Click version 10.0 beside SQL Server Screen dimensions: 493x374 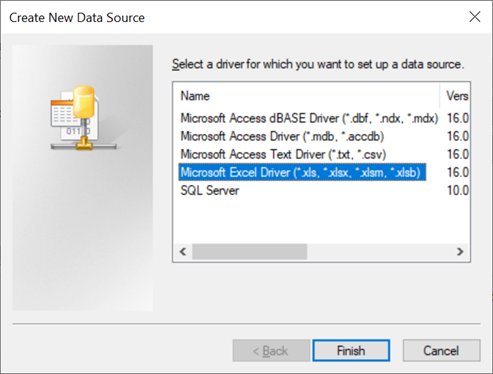458,190
